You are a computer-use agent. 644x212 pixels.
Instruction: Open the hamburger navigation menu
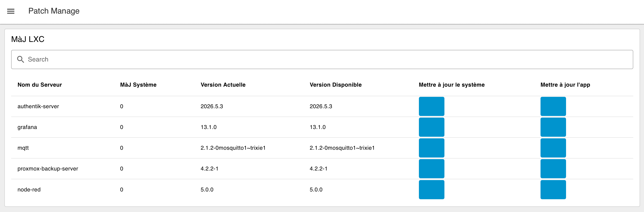(x=11, y=11)
